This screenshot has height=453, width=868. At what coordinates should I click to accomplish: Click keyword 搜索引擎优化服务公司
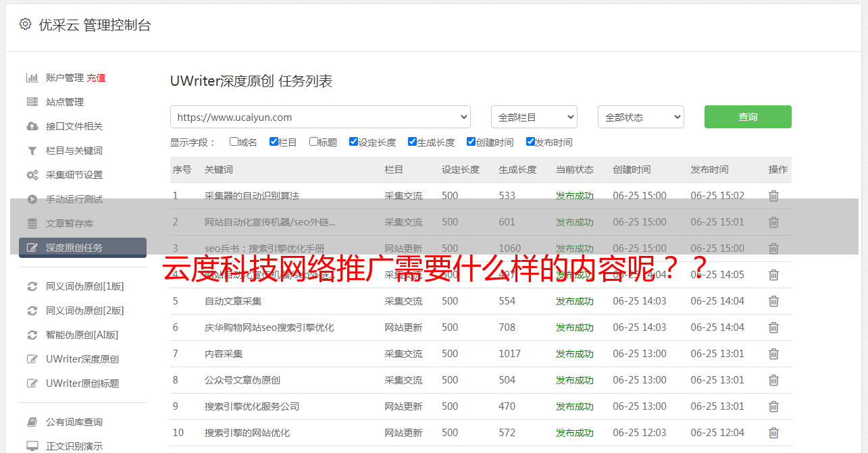pyautogui.click(x=252, y=406)
